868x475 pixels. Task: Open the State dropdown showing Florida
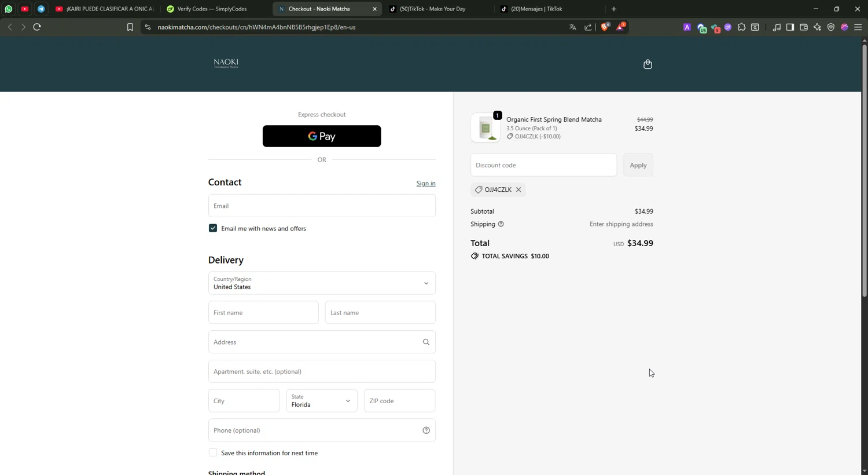pos(322,401)
